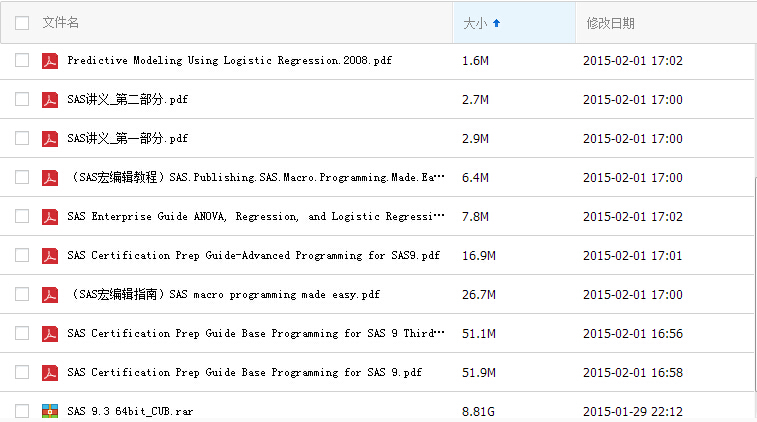Open file SAS讲义_第二部分.pdf
Screen dimensions: 757x422
coord(127,99)
